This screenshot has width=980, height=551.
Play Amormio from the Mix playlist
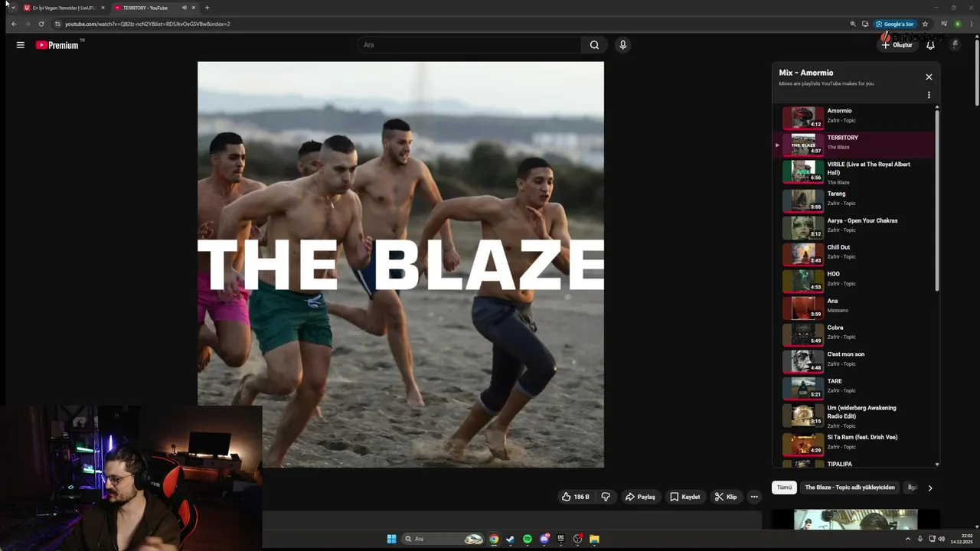click(854, 117)
